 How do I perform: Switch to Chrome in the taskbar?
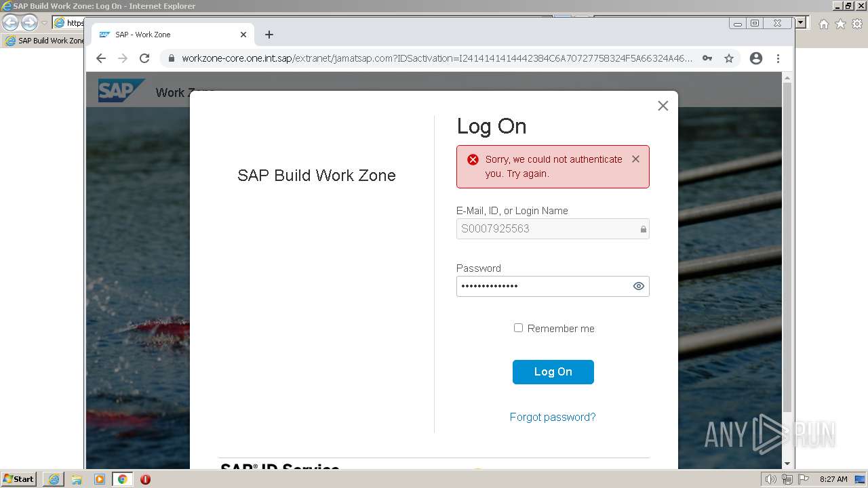(x=123, y=479)
